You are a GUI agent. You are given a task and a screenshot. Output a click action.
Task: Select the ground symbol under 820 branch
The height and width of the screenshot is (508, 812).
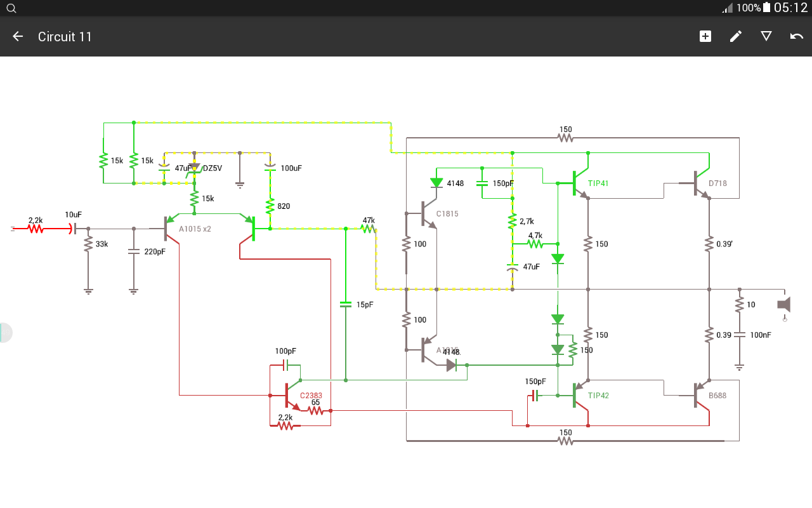[240, 184]
